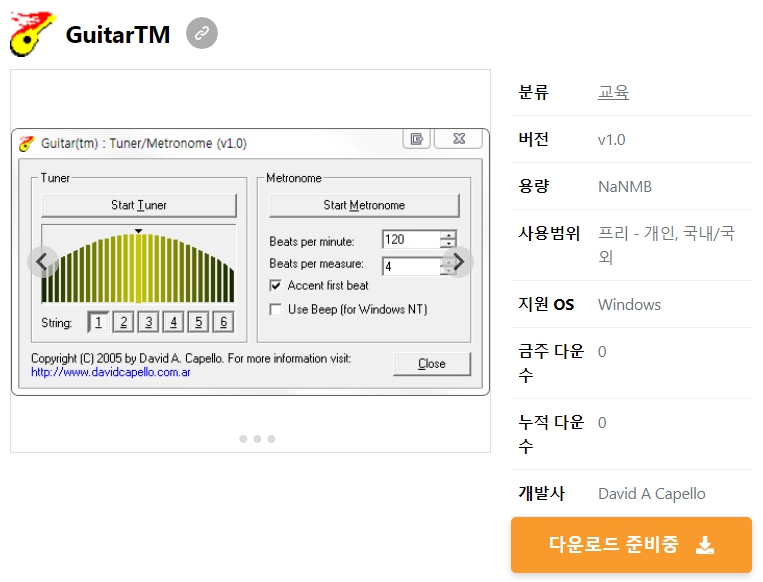763x582 pixels.
Task: Click the Start Metronome button
Action: tap(364, 205)
